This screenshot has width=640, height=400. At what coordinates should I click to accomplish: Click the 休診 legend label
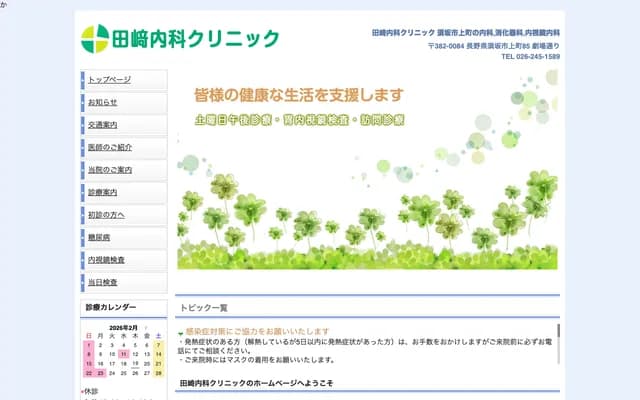[91, 391]
